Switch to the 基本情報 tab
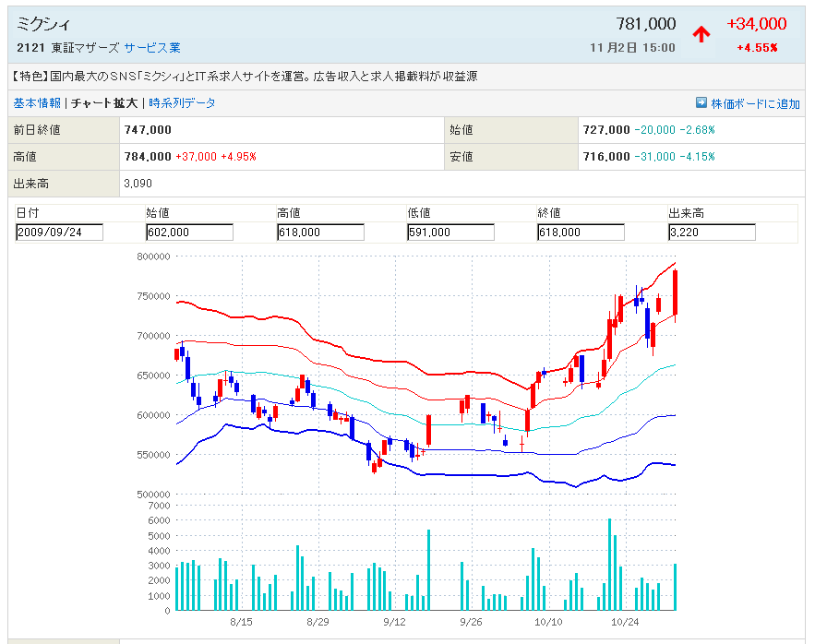Viewport: 815px width, 644px height. [37, 103]
